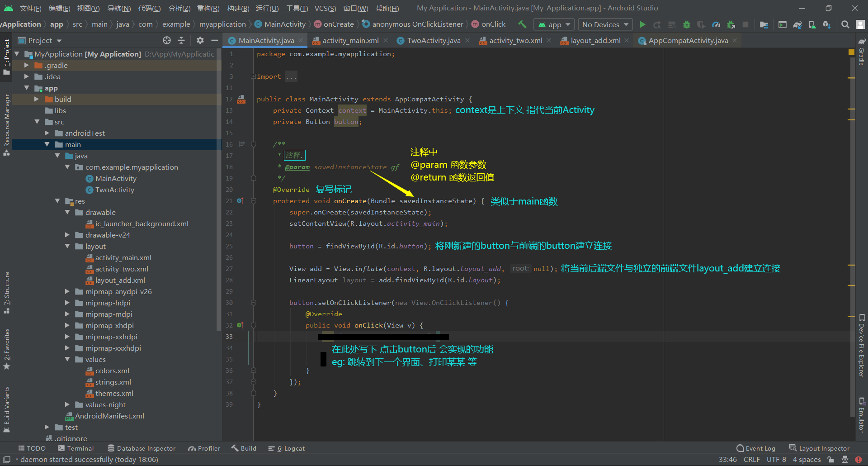Select layout_add.xml in project tree
868x466 pixels.
(120, 280)
